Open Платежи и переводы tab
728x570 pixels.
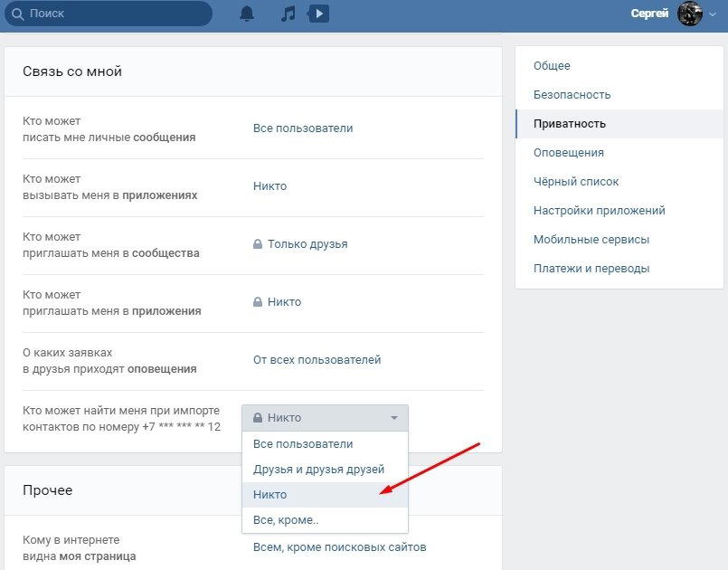(x=619, y=269)
